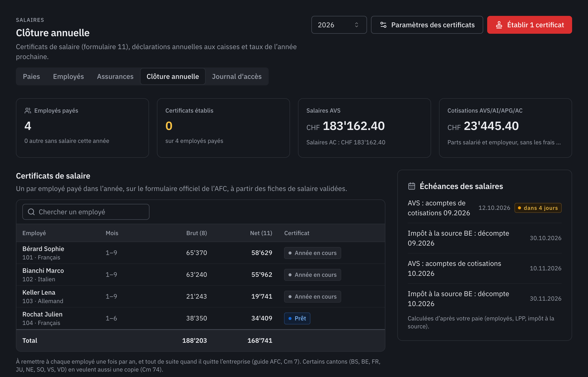Select employee Rochat Julien

click(201, 318)
